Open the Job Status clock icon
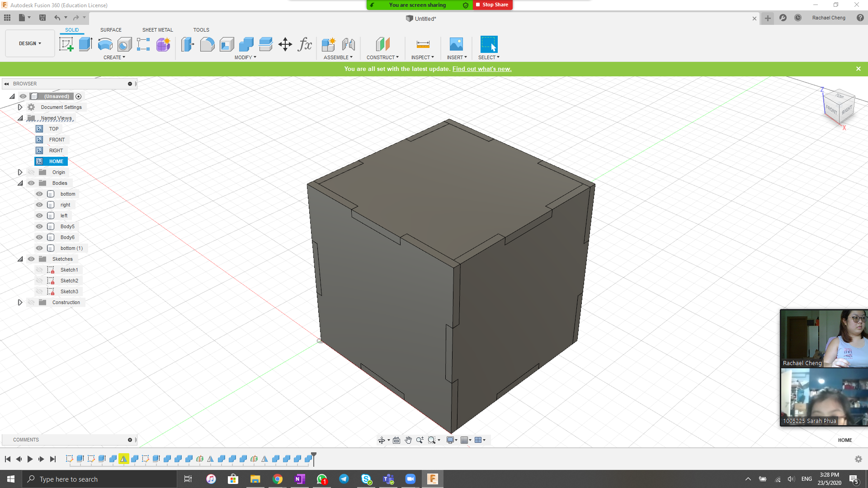 coord(798,18)
